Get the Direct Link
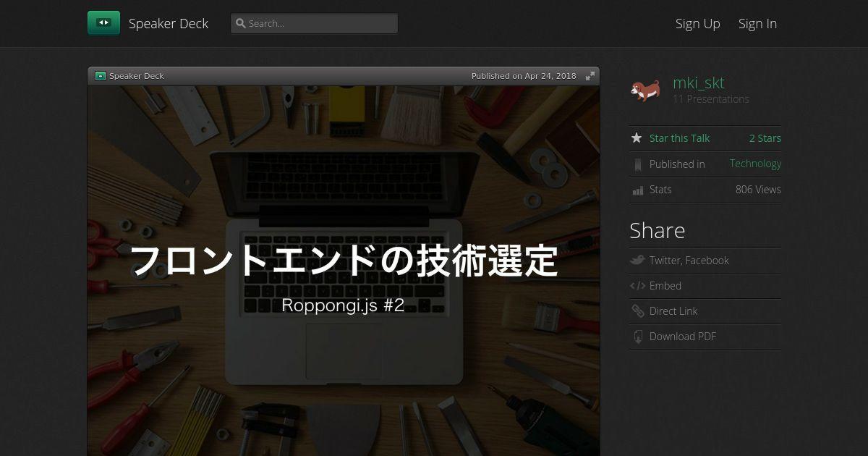The height and width of the screenshot is (456, 868). point(673,311)
